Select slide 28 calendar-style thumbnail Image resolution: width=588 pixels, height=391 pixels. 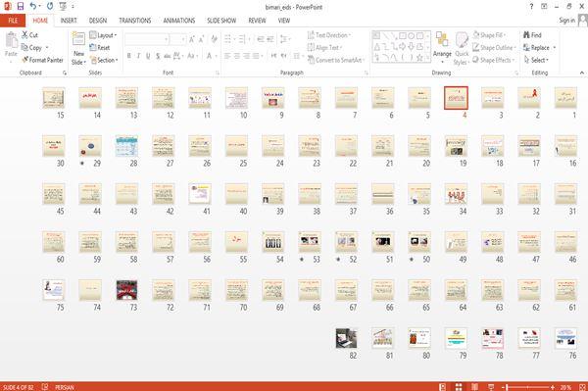tap(126, 146)
